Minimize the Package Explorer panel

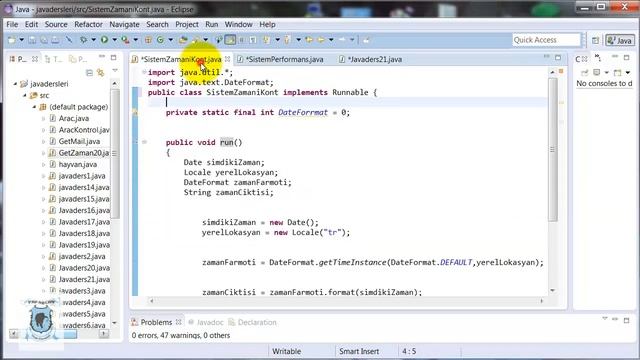(102, 57)
